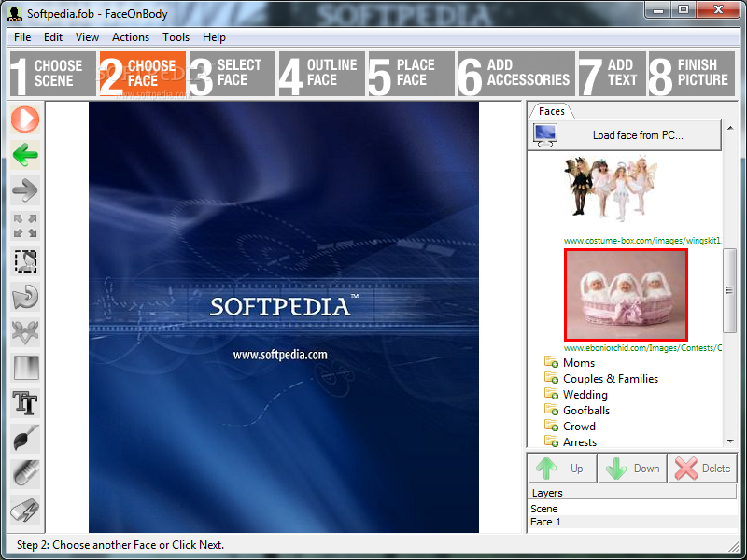Move layer Down button
Screen dimensions: 747x560
coord(632,469)
